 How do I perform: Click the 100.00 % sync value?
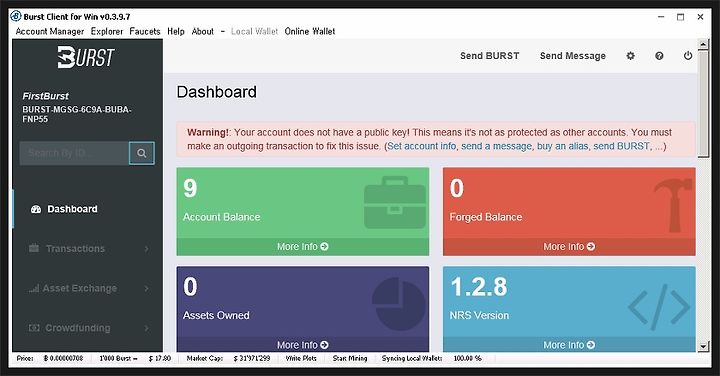pos(467,358)
